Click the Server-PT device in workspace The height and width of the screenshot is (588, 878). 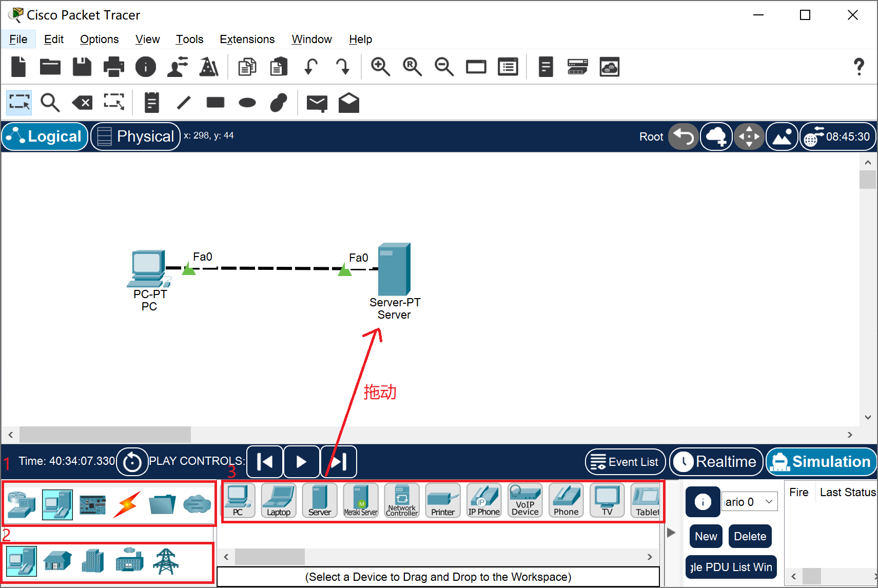pyautogui.click(x=394, y=269)
